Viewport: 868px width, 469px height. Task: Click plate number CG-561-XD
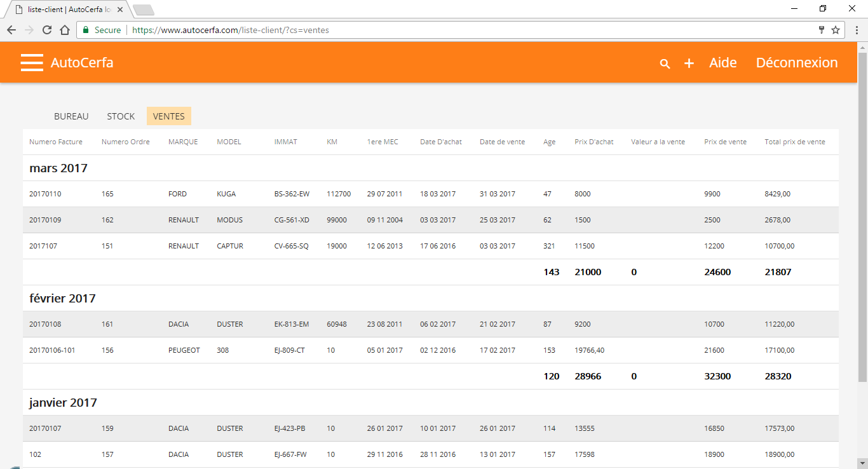(x=292, y=220)
